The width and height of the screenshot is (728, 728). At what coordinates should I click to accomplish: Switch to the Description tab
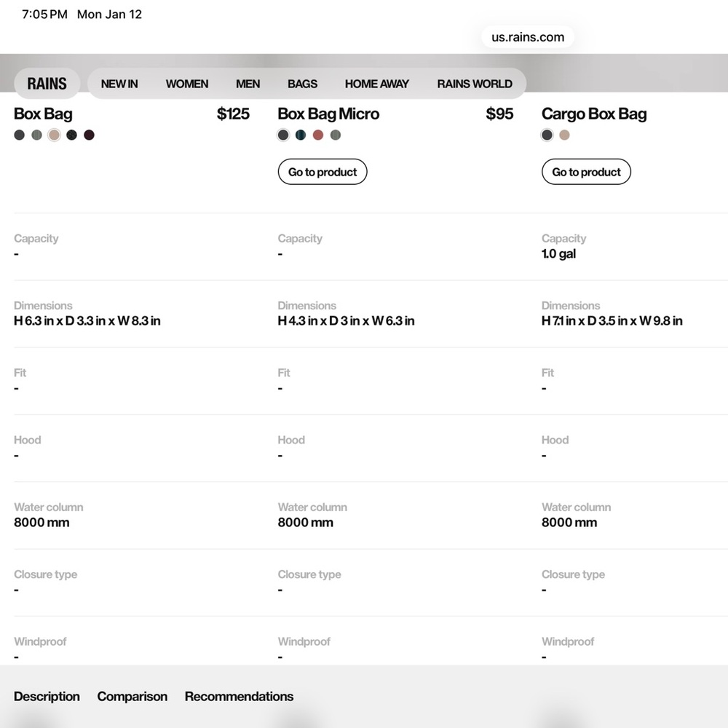click(x=47, y=697)
